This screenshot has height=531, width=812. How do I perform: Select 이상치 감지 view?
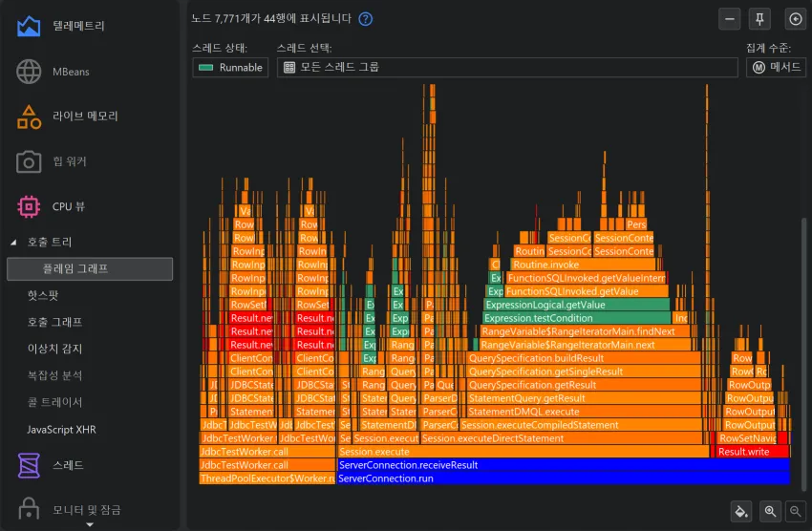coord(54,349)
